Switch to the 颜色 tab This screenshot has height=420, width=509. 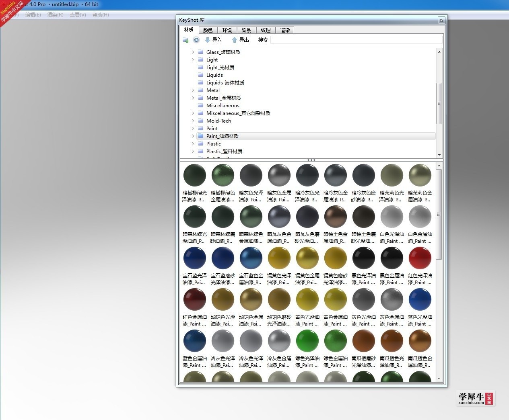(x=208, y=30)
